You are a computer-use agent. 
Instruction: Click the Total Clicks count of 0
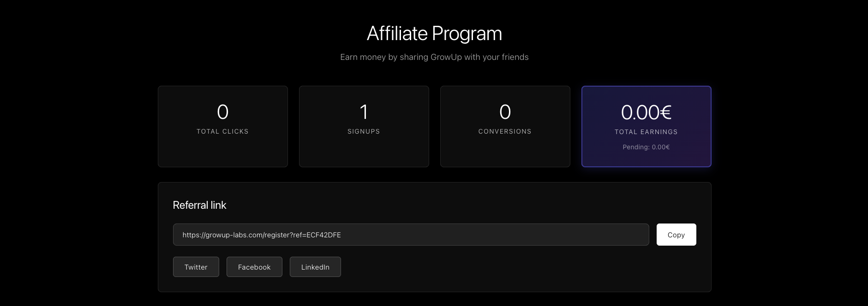pyautogui.click(x=222, y=112)
